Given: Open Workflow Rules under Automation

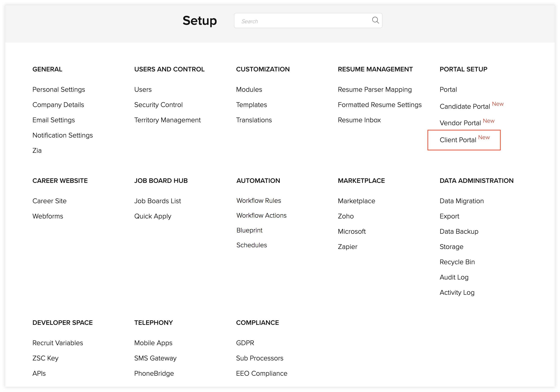Looking at the screenshot, I should [259, 200].
